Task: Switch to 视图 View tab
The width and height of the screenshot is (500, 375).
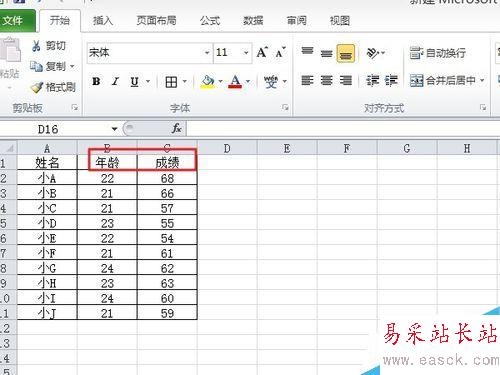Action: pos(340,21)
